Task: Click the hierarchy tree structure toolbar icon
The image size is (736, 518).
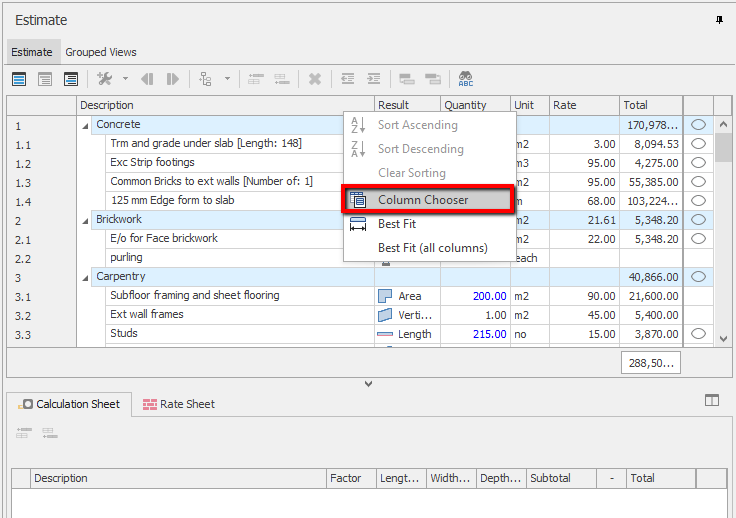Action: [207, 79]
